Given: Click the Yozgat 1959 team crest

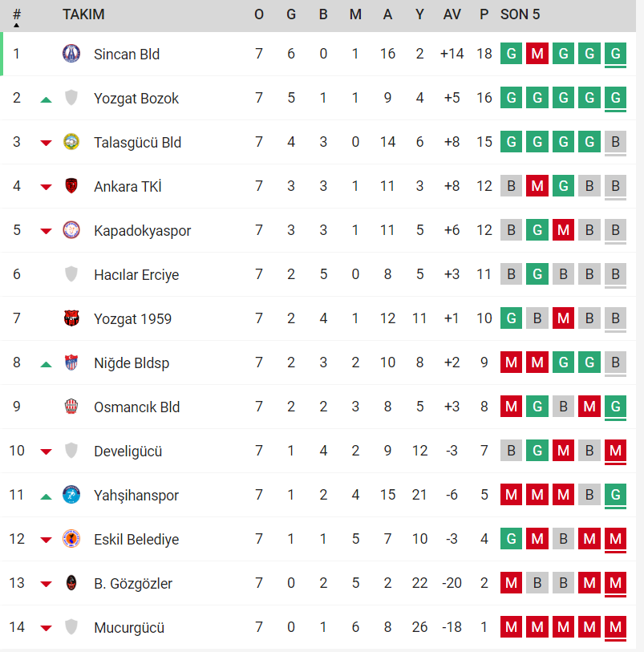Looking at the screenshot, I should pyautogui.click(x=71, y=318).
